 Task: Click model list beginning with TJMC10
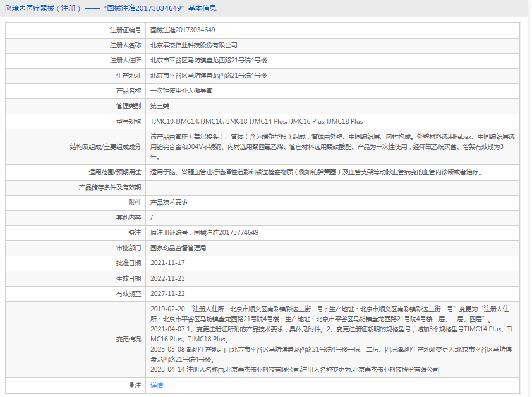257,121
